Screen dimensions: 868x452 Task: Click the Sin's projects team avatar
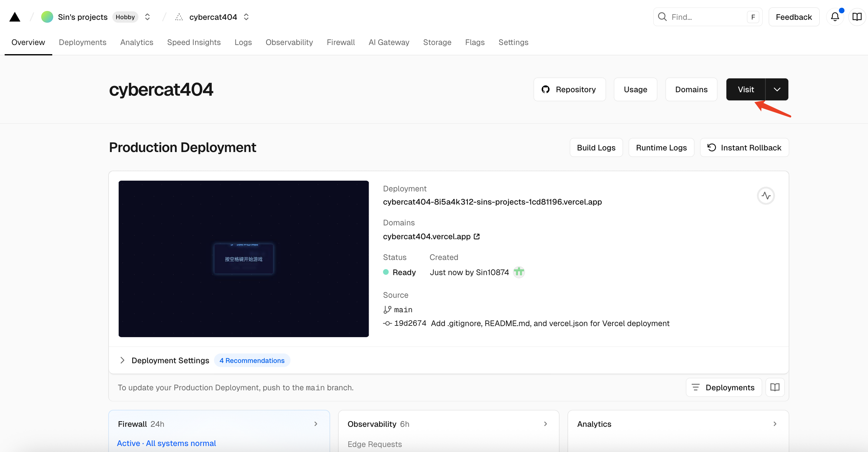47,17
